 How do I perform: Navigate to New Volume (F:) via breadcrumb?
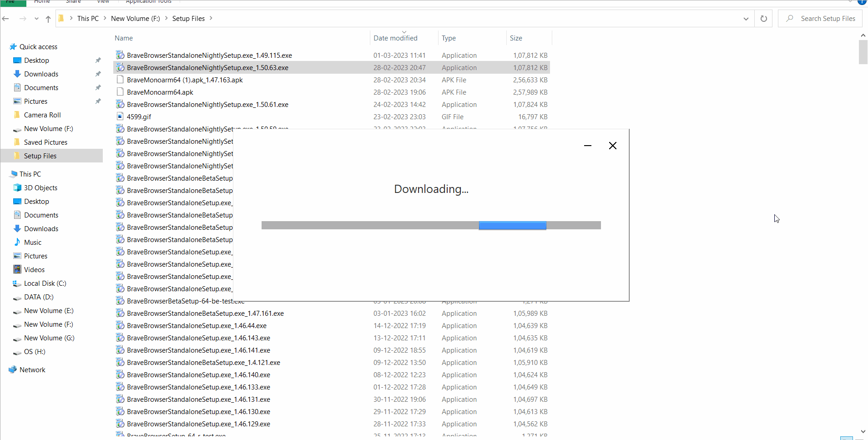(x=135, y=18)
